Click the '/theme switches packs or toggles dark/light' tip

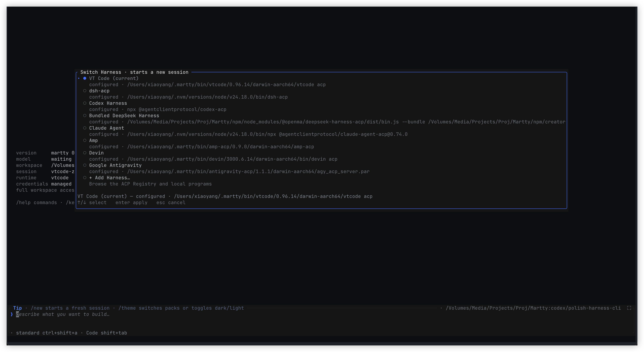pos(181,308)
